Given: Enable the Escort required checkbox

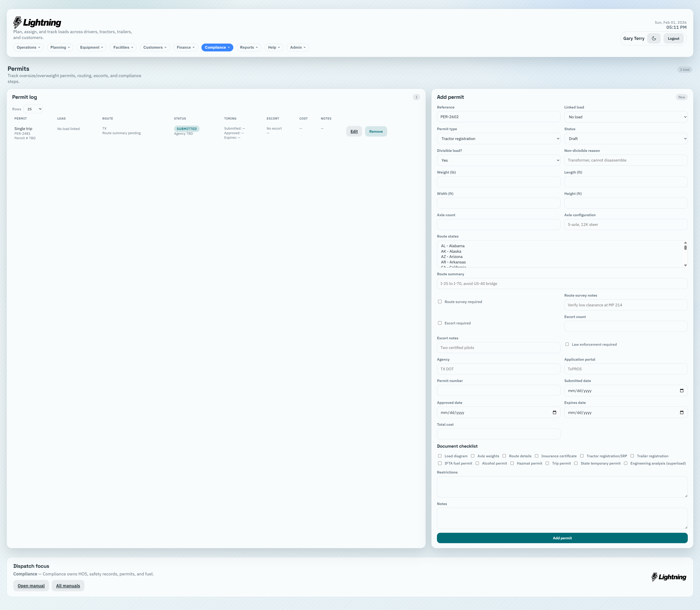Looking at the screenshot, I should (440, 323).
